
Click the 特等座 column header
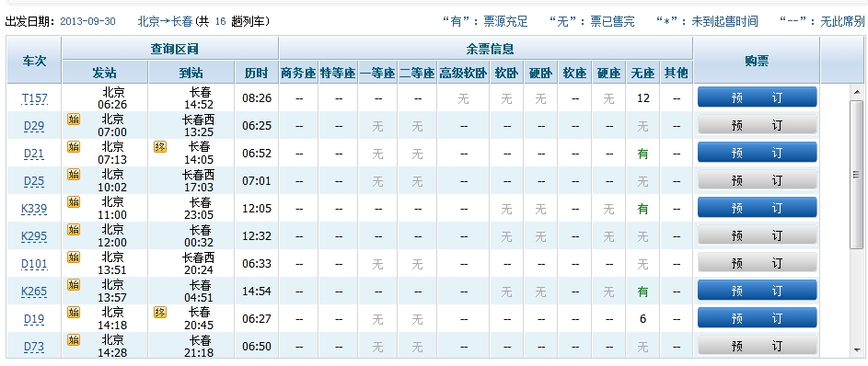[338, 73]
